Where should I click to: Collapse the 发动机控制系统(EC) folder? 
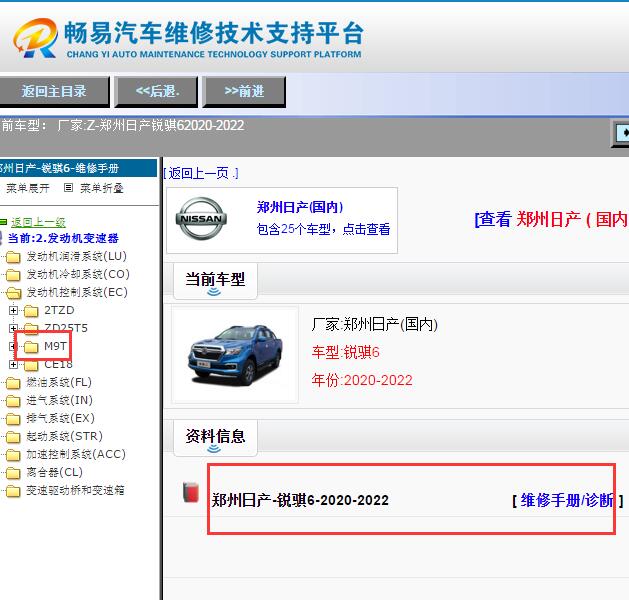77,292
